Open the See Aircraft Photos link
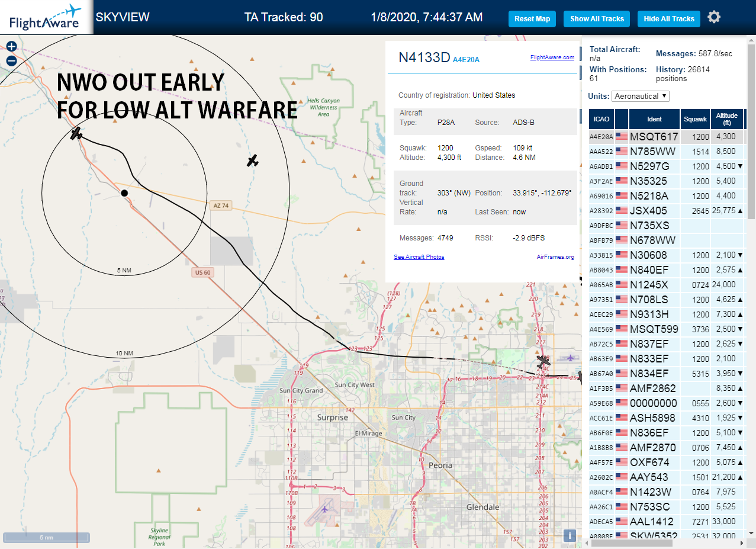Screen dimensions: 756x549 pos(419,257)
